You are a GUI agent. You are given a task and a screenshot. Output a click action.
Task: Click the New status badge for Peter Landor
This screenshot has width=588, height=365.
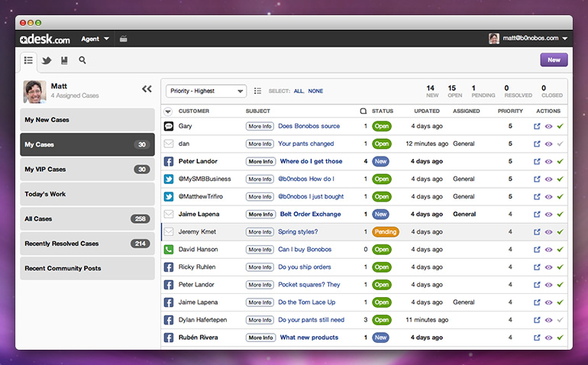pos(380,161)
